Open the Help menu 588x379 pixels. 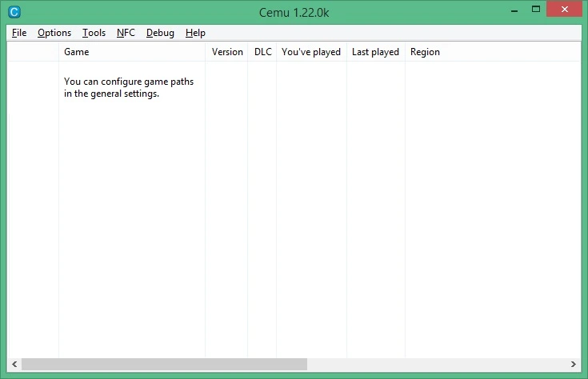click(195, 33)
